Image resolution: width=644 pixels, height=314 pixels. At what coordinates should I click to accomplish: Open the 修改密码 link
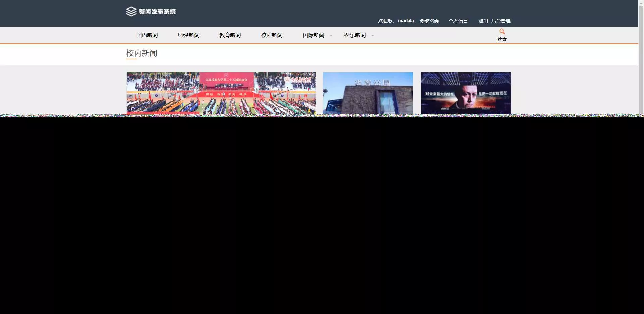click(x=429, y=21)
